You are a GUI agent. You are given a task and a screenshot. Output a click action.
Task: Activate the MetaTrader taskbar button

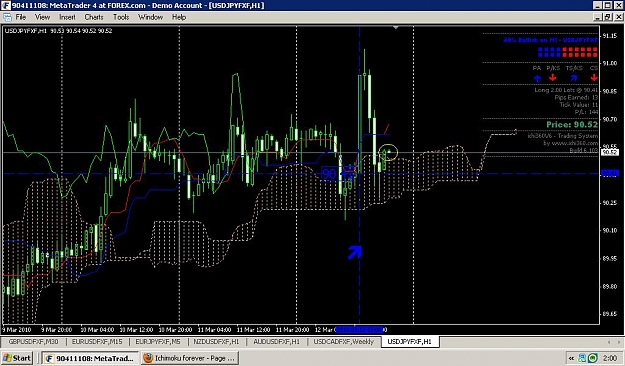click(x=90, y=358)
